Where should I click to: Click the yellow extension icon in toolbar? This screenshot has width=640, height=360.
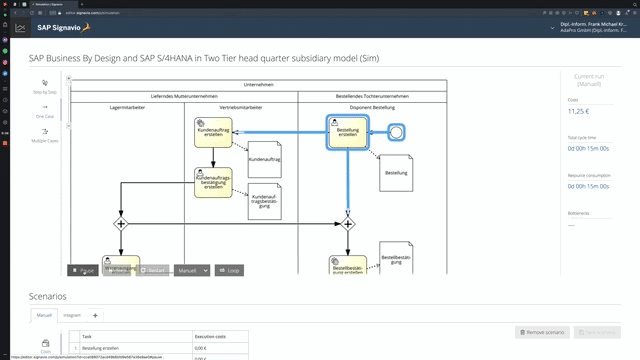click(x=586, y=13)
